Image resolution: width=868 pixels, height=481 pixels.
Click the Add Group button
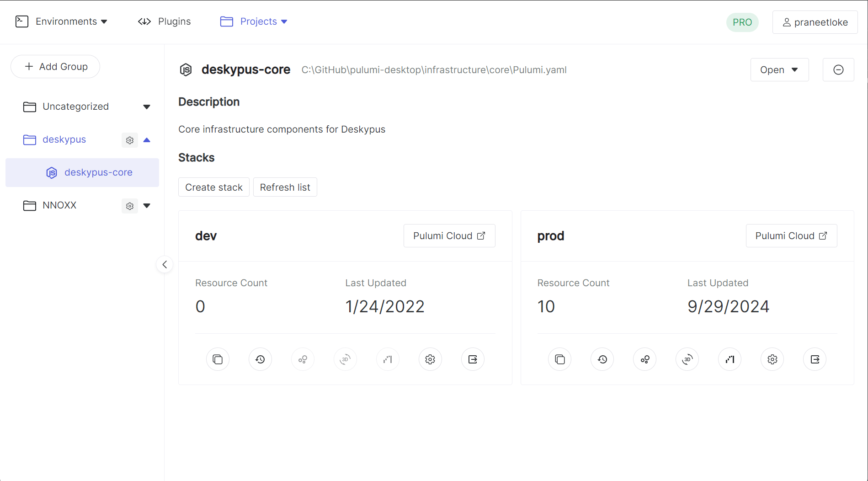(55, 67)
